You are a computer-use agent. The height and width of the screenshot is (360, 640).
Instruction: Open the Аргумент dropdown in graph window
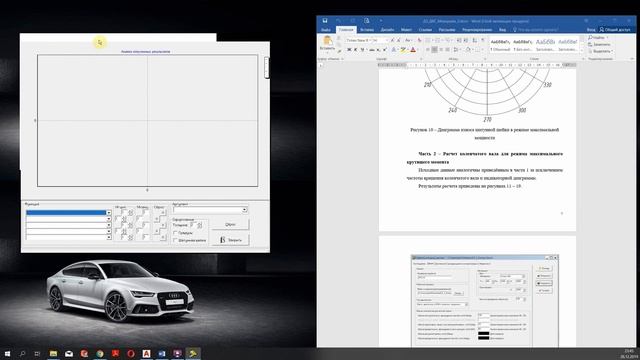pyautogui.click(x=210, y=210)
